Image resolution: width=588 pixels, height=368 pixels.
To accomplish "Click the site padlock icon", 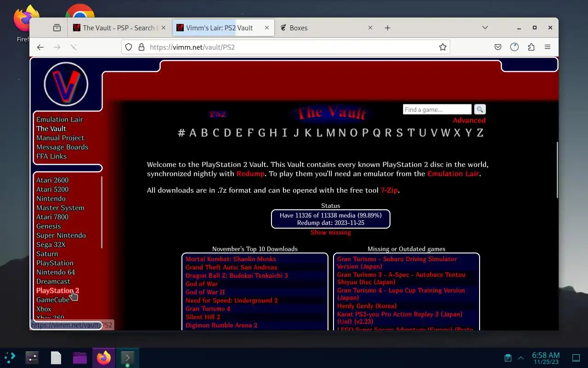I will pyautogui.click(x=141, y=47).
